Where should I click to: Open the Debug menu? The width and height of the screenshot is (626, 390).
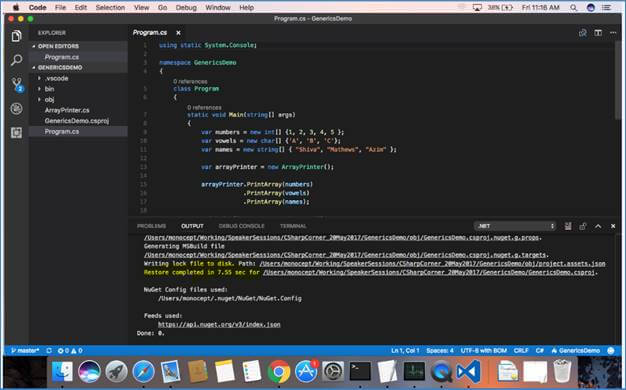click(186, 7)
